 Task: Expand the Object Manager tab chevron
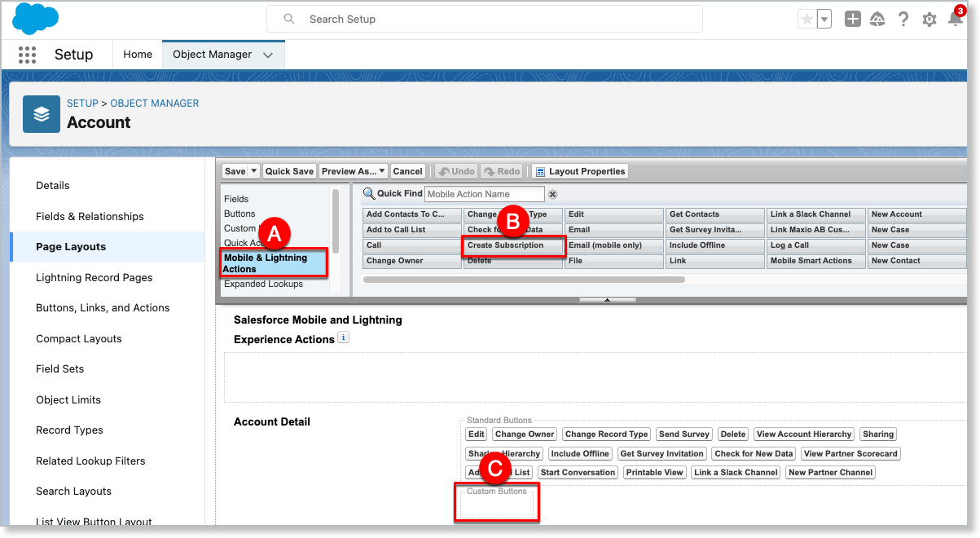[269, 55]
